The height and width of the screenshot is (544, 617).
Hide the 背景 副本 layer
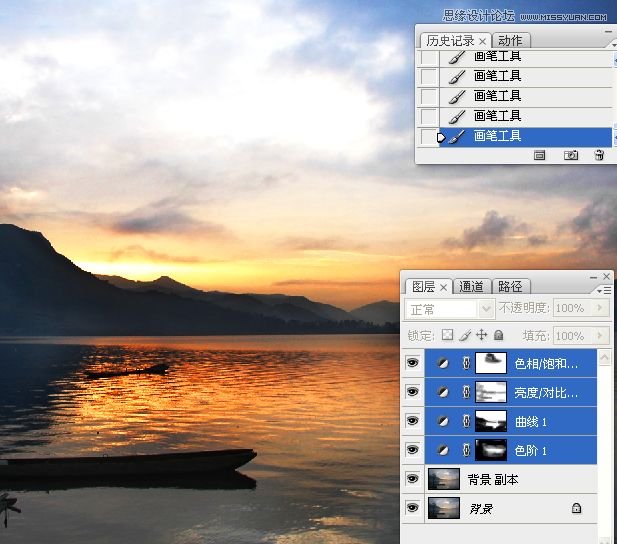(412, 479)
